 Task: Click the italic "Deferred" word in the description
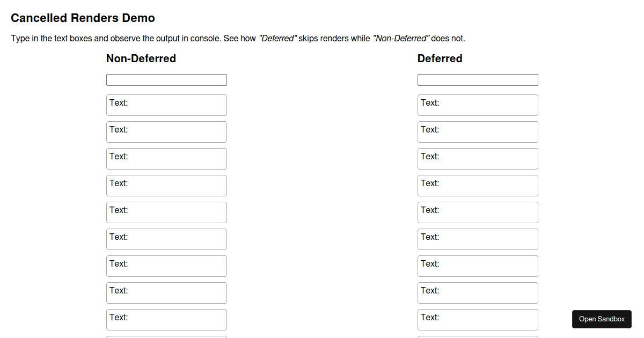click(x=278, y=39)
